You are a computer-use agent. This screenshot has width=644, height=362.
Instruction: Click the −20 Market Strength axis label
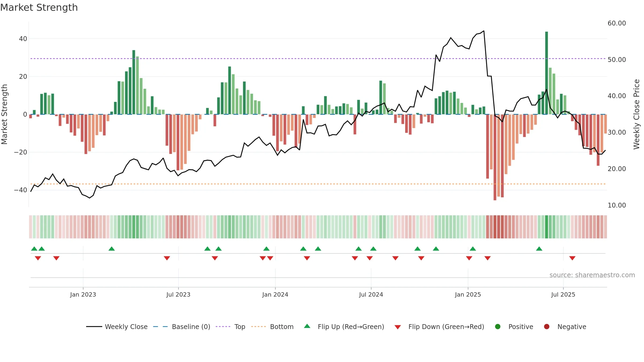click(x=21, y=152)
